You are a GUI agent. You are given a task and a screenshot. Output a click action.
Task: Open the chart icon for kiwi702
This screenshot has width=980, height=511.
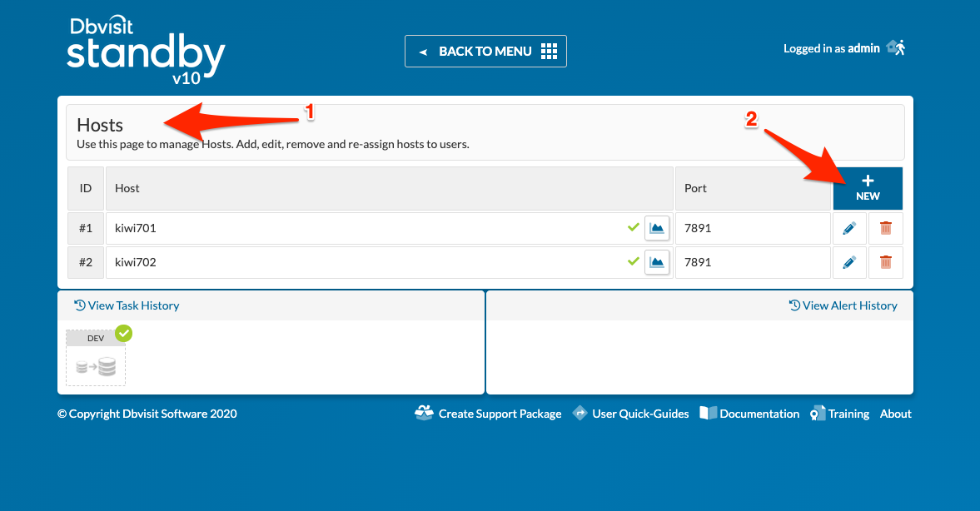[657, 262]
